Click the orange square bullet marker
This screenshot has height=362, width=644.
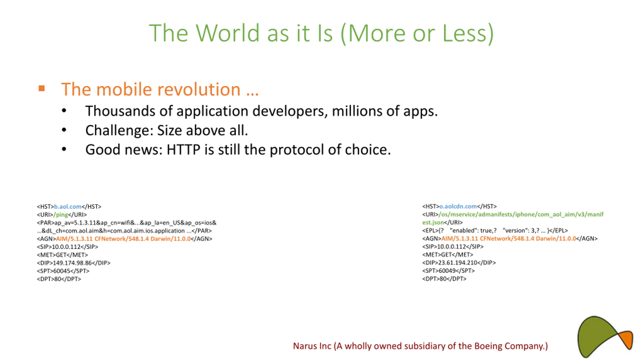[42, 88]
